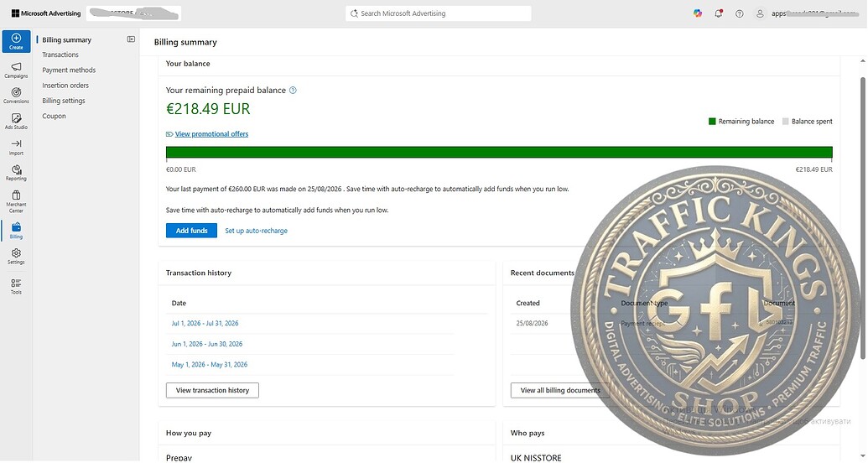
Task: Click the Balance spent legend swatch
Action: tap(786, 122)
